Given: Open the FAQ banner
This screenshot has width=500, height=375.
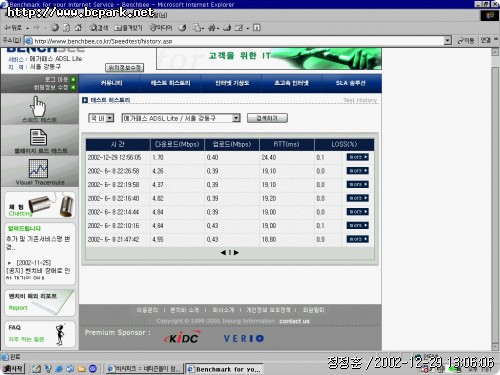Looking at the screenshot, I should (x=40, y=334).
